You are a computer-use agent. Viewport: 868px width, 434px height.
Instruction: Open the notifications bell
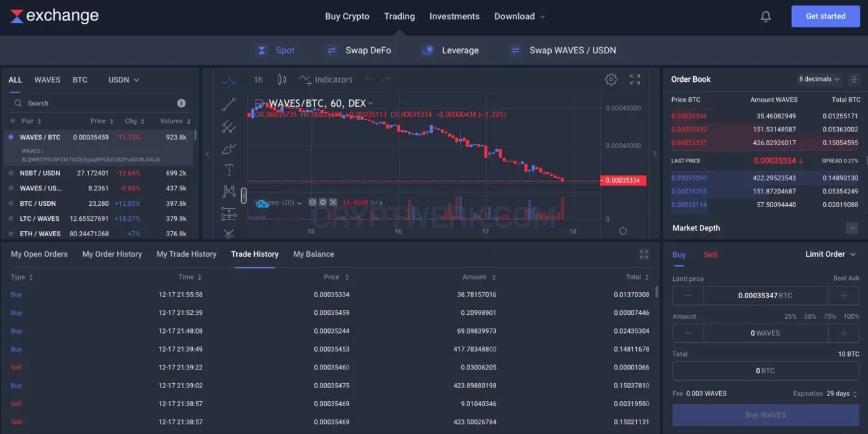[766, 17]
